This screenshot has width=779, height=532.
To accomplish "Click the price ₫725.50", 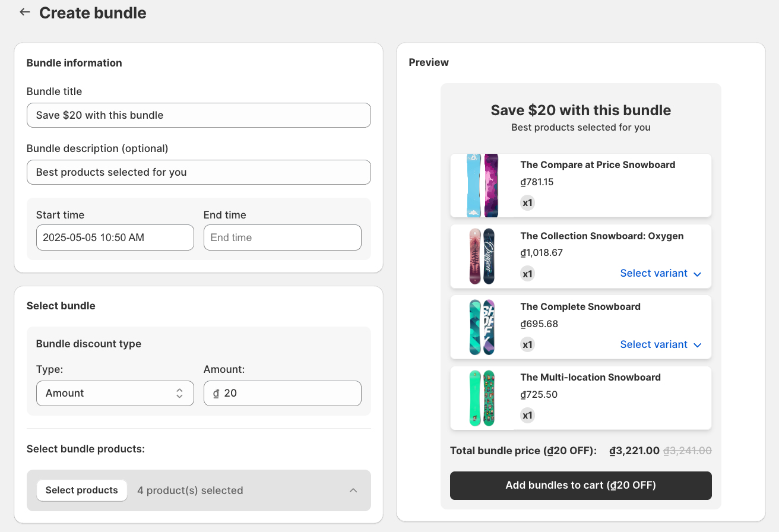I will point(539,394).
